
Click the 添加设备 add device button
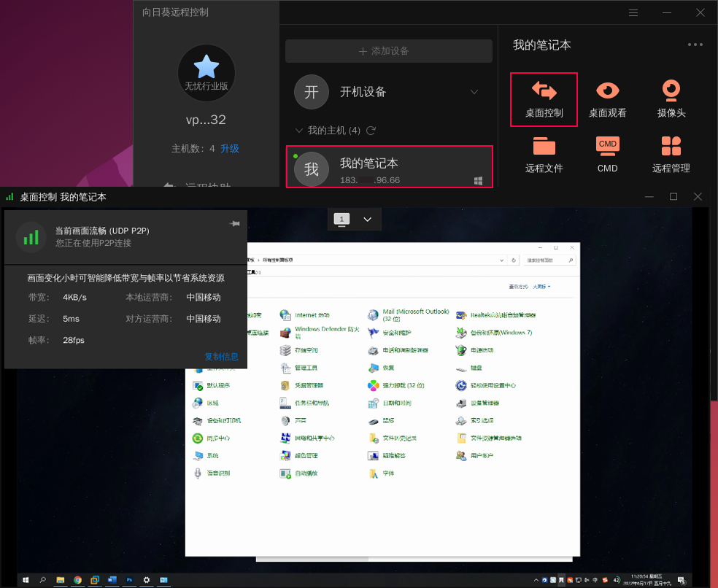coord(389,50)
